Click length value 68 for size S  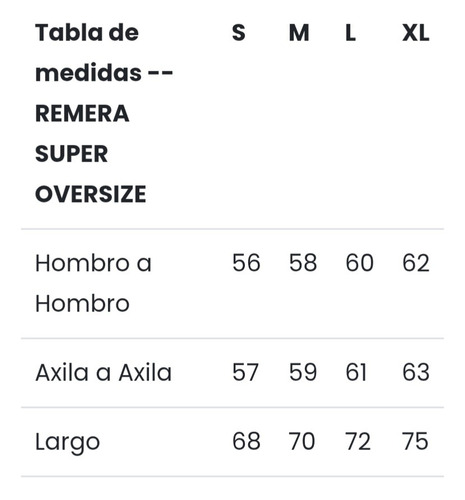[x=246, y=441]
